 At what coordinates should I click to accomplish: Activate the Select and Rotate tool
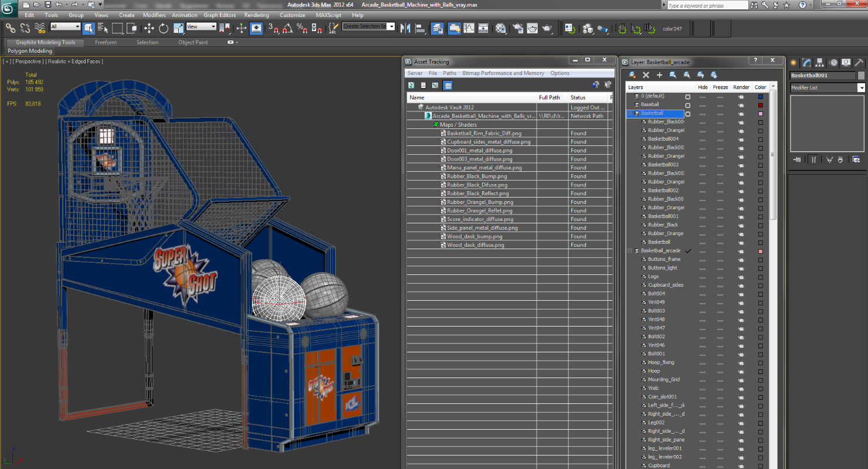164,28
